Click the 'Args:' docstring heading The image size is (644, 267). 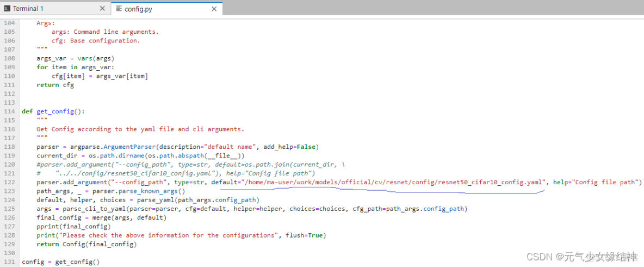click(46, 23)
